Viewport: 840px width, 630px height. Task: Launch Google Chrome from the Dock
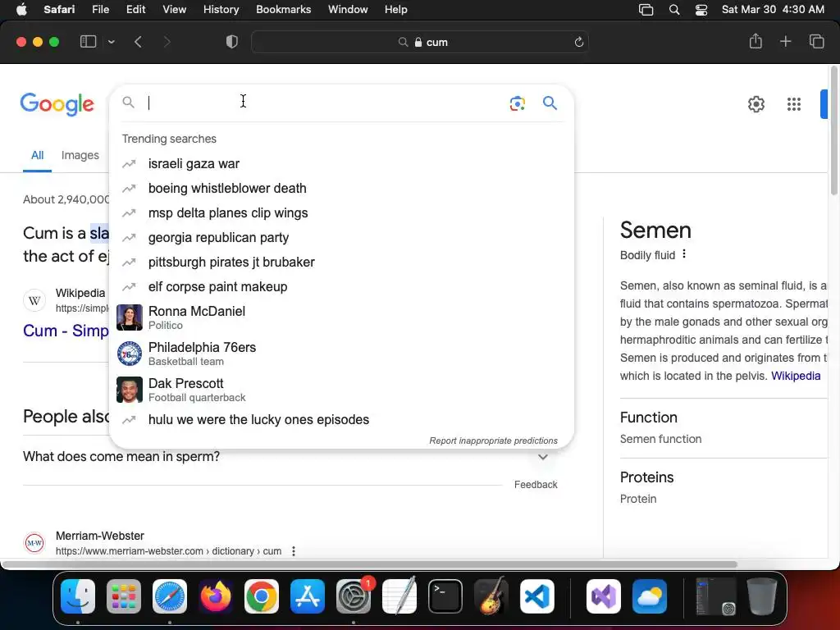click(x=262, y=596)
